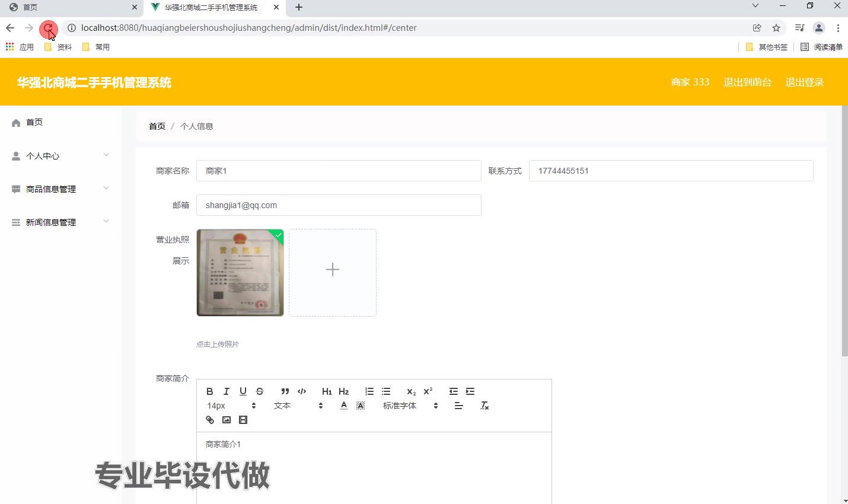The image size is (848, 504).
Task: Open the Chrome three-dot menu
Action: click(x=838, y=28)
